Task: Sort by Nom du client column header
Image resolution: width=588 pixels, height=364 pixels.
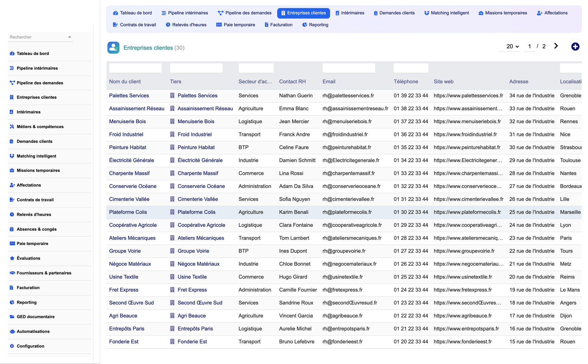Action: (125, 82)
